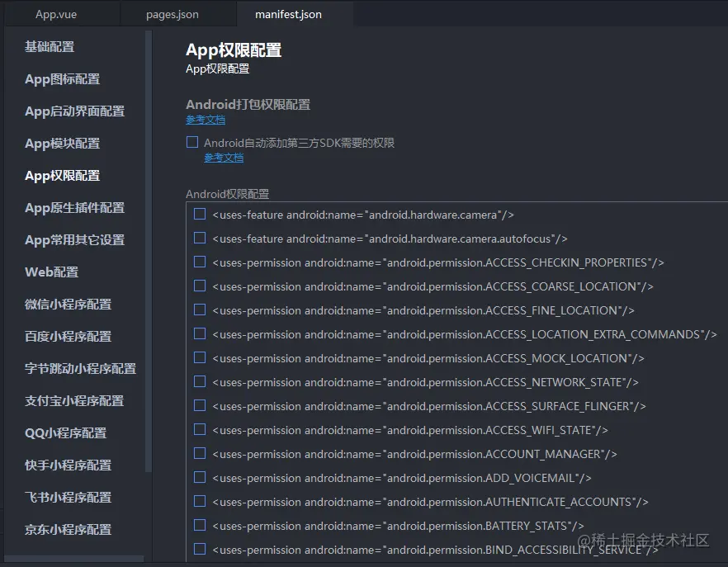Open 字节跳动小程序配置 section
Image resolution: width=728 pixels, height=567 pixels.
pos(80,369)
